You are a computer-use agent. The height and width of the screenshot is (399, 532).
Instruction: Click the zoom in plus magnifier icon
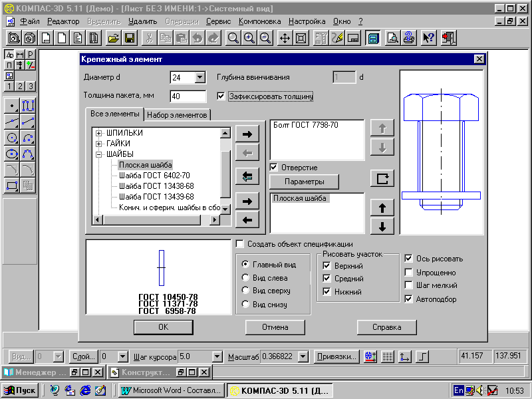249,38
